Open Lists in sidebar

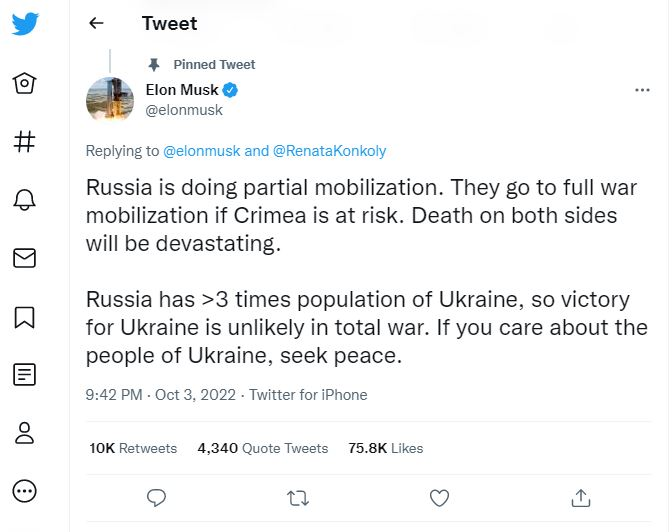pyautogui.click(x=25, y=375)
